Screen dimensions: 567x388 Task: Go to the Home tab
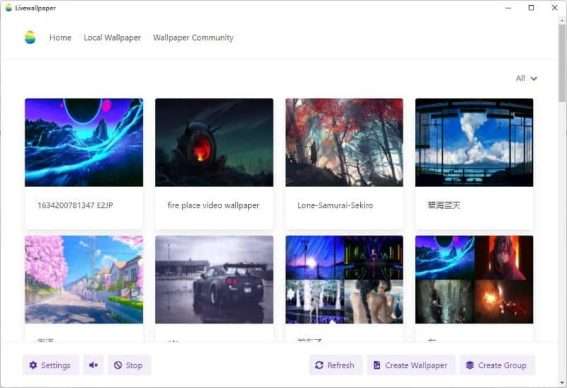pyautogui.click(x=60, y=37)
